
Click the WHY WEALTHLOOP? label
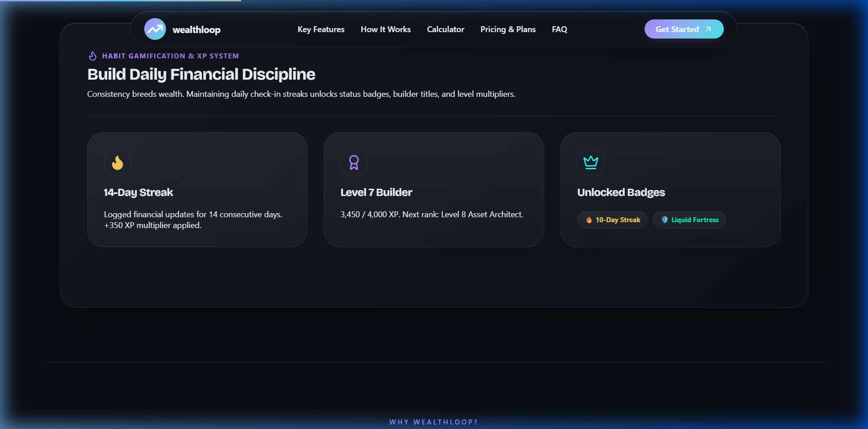click(434, 422)
